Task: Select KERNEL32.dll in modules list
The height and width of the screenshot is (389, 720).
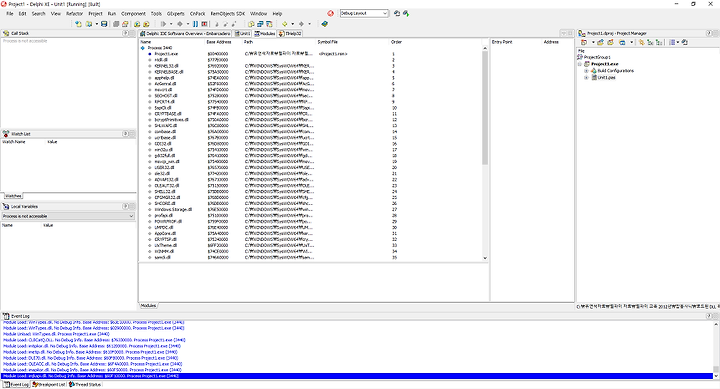Action: point(166,66)
